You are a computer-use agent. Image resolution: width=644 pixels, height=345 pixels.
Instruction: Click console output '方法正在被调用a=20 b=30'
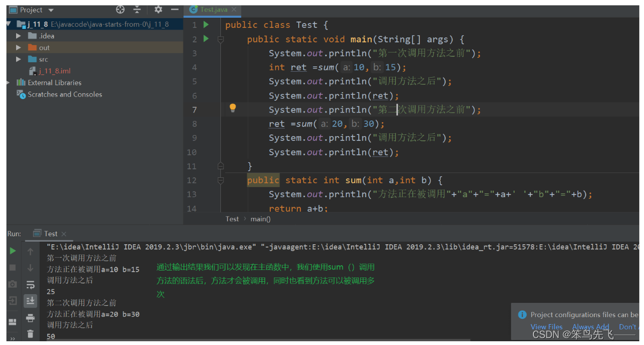[x=93, y=314]
